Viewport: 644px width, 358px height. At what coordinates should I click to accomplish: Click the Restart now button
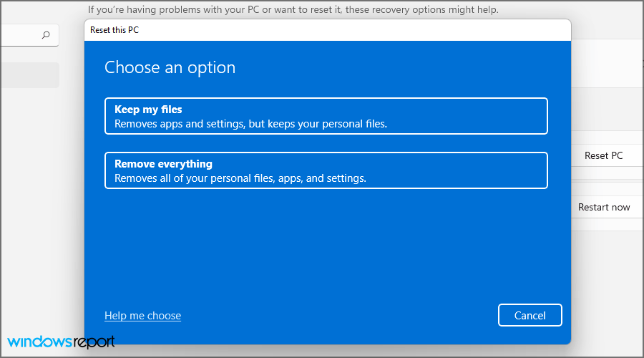(x=604, y=207)
